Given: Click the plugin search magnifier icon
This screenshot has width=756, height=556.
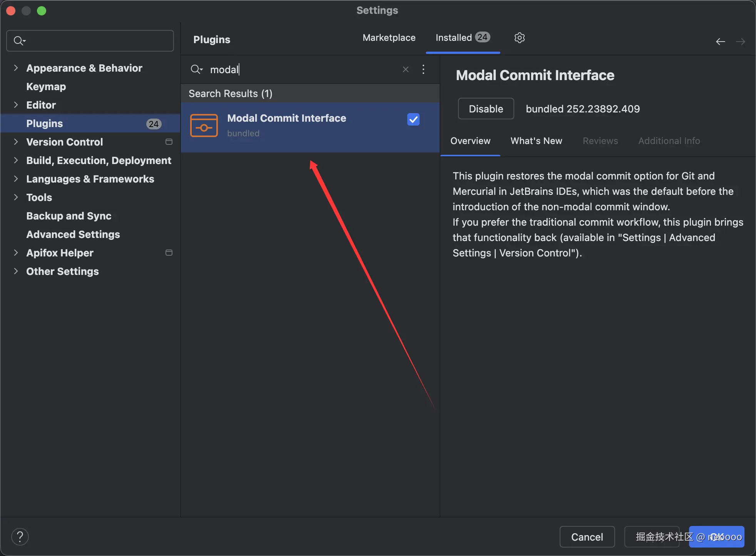Looking at the screenshot, I should tap(196, 69).
